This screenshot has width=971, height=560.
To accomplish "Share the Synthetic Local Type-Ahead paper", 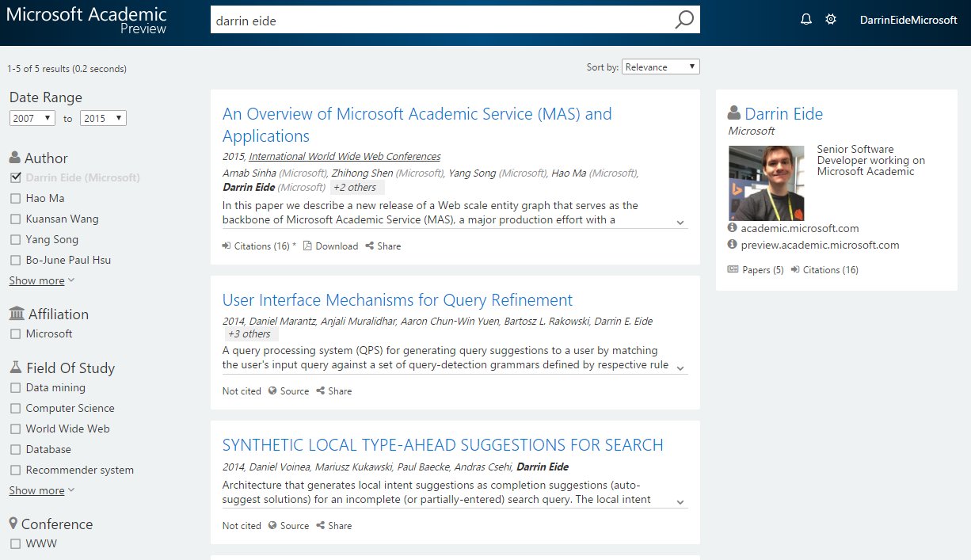I will point(333,526).
